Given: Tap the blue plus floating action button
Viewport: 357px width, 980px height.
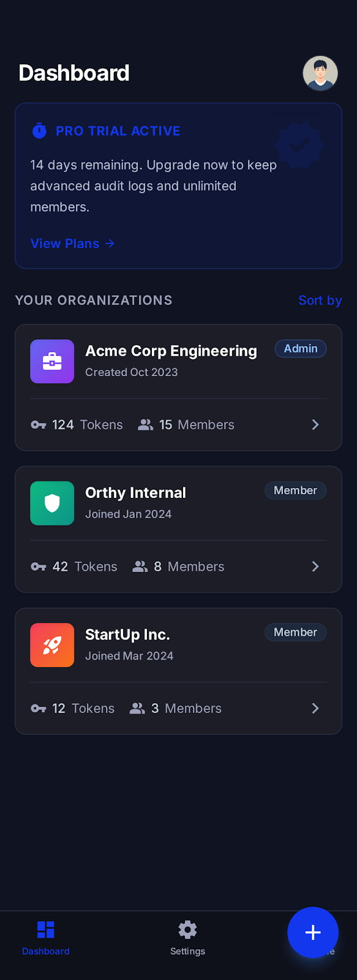Looking at the screenshot, I should 313,932.
